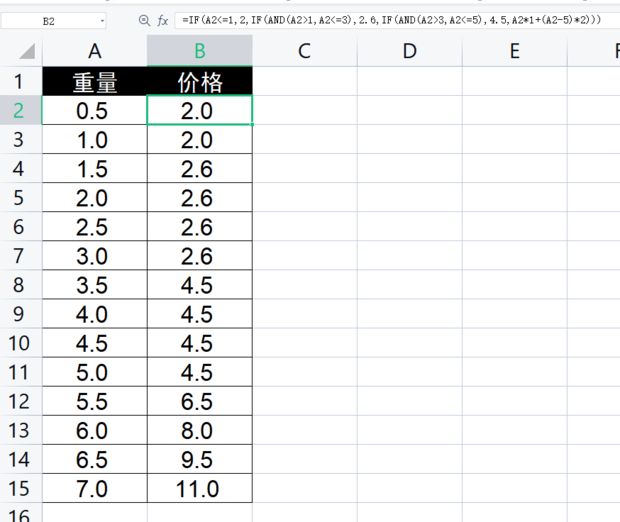The width and height of the screenshot is (620, 522).
Task: Click cell B8 showing 4.5
Action: tap(200, 285)
